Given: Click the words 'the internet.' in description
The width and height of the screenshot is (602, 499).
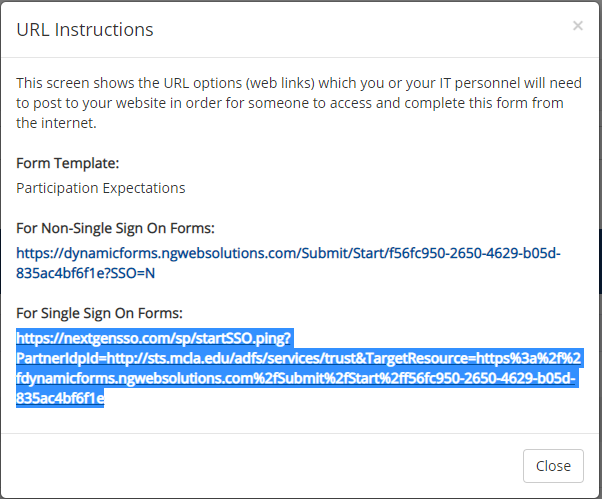Looking at the screenshot, I should tap(56, 123).
